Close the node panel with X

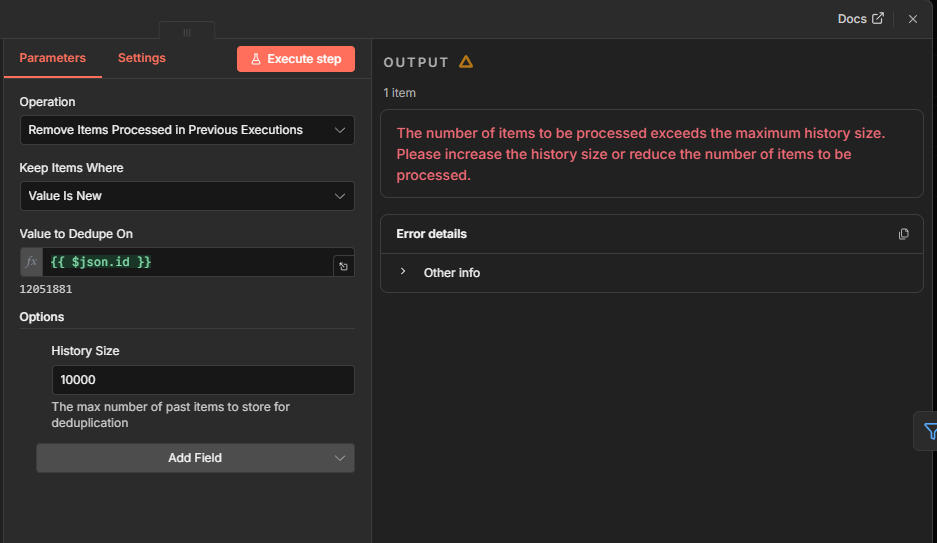pyautogui.click(x=912, y=19)
